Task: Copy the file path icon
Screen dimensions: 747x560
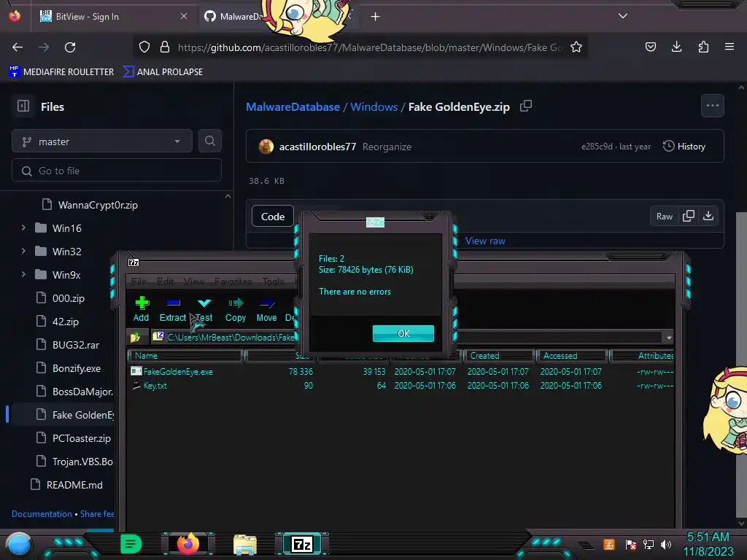Action: [525, 106]
